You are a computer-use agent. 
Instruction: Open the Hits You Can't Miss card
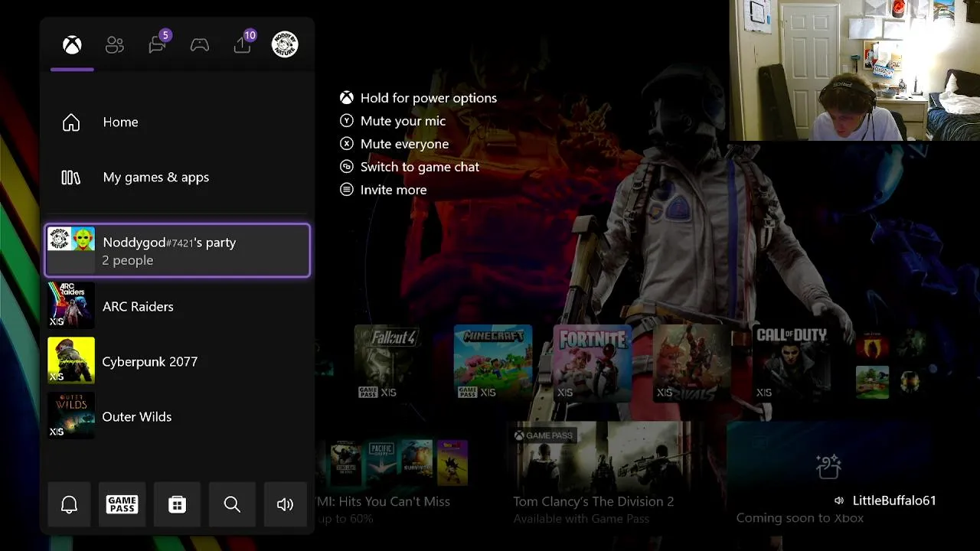(394, 474)
